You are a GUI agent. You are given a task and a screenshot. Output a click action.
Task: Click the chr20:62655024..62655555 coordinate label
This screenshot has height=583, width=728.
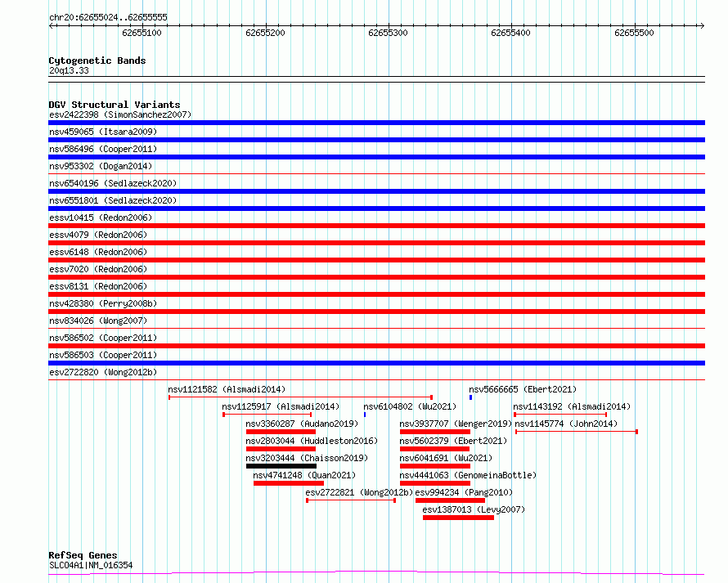click(108, 17)
